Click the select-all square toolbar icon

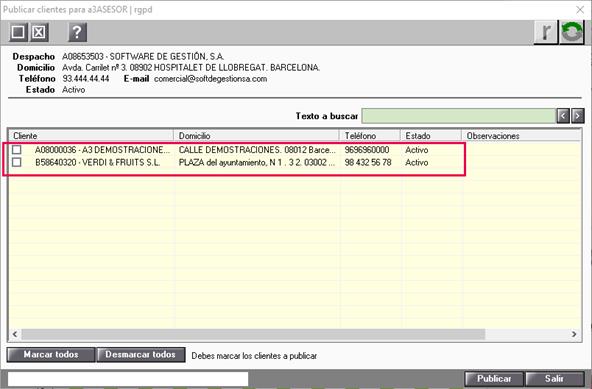18,32
